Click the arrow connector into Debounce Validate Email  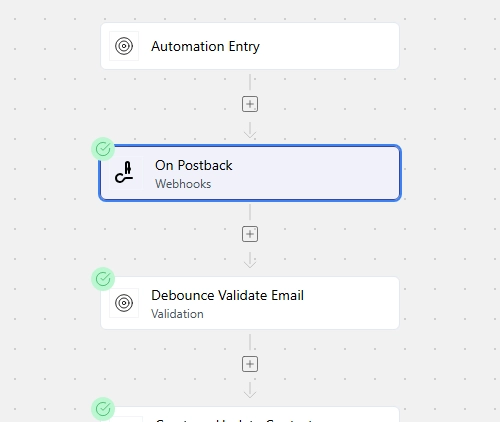(250, 260)
